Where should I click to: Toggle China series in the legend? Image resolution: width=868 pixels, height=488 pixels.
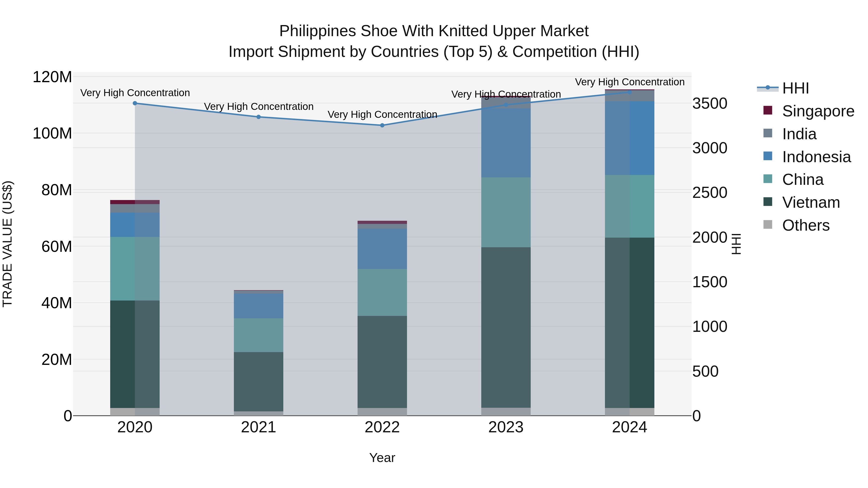[793, 180]
